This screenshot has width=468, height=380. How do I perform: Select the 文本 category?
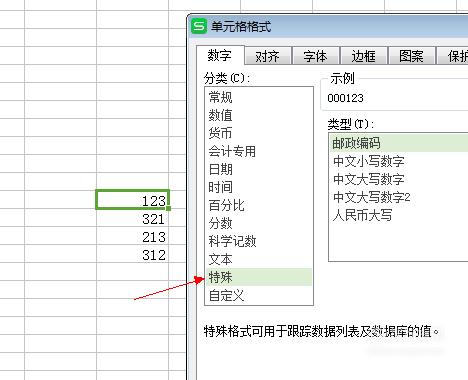point(259,259)
